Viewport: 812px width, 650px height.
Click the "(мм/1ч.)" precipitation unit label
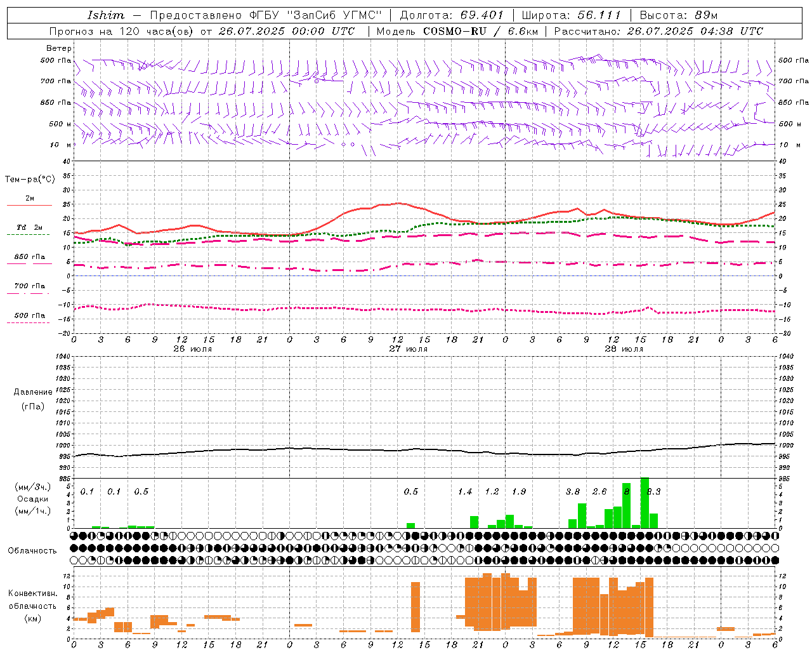coord(33,510)
